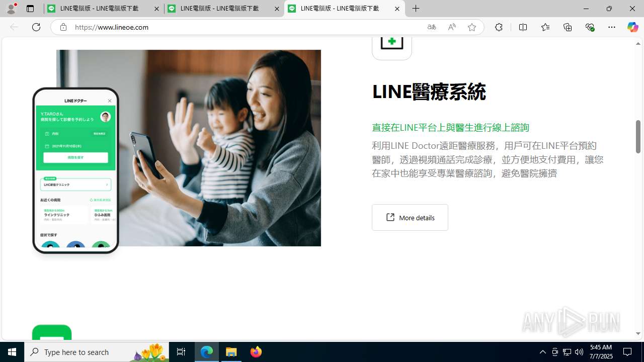Close the active third tab
644x362 pixels.
click(397, 9)
